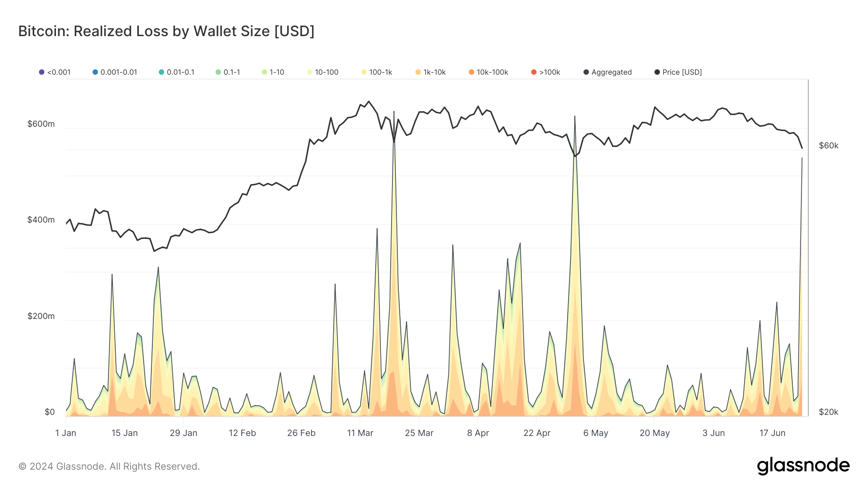The height and width of the screenshot is (488, 868).
Task: Toggle the 10-100 legend series
Action: point(323,72)
